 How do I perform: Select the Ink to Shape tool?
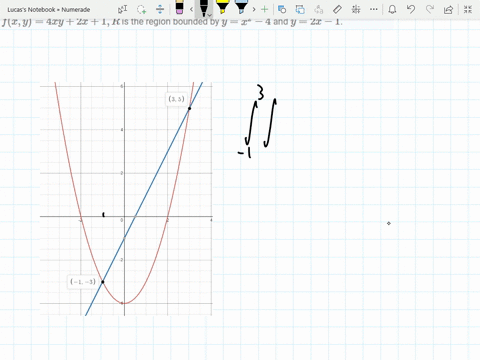click(300, 9)
